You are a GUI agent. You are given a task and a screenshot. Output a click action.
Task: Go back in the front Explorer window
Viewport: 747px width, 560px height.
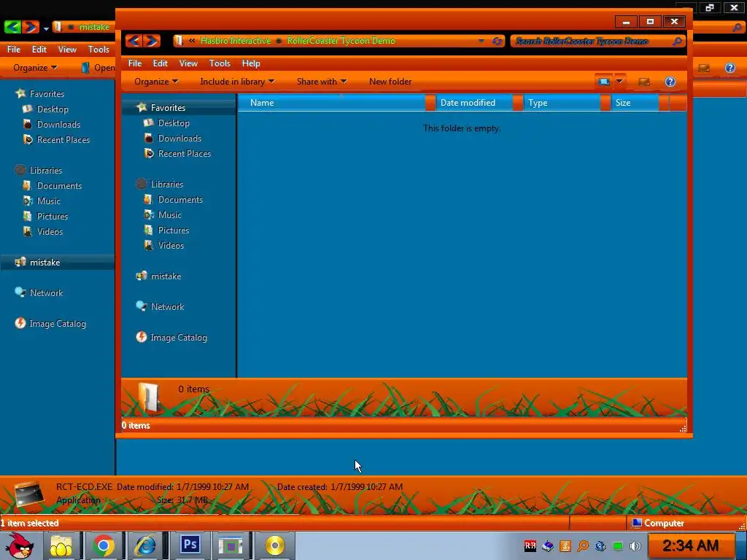[134, 41]
